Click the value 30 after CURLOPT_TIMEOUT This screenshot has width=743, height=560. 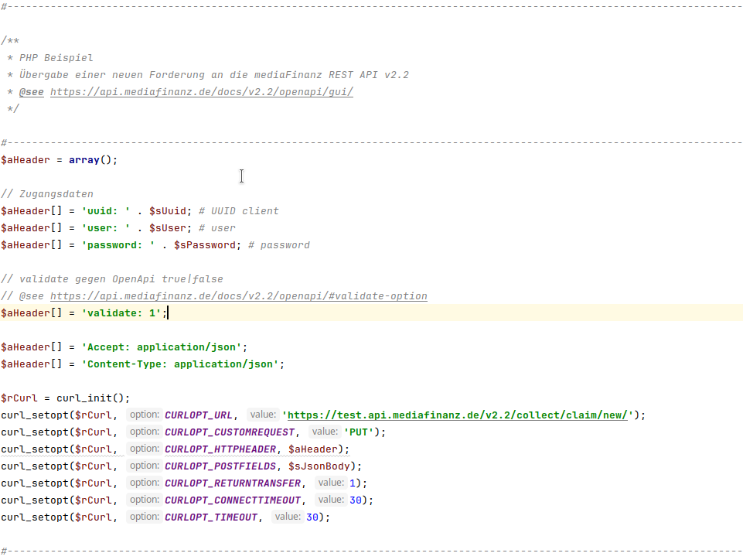(x=312, y=517)
